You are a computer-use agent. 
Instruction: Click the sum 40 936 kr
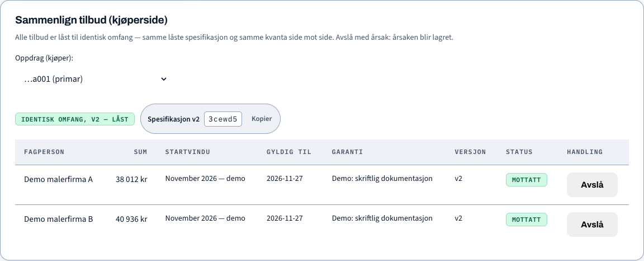[x=131, y=219]
